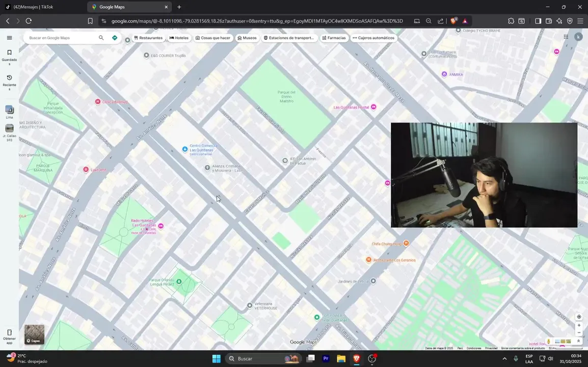Screen dimensions: 588x367
Task: Click the Veterinaria VETERHOUSE marker
Action: (250, 306)
